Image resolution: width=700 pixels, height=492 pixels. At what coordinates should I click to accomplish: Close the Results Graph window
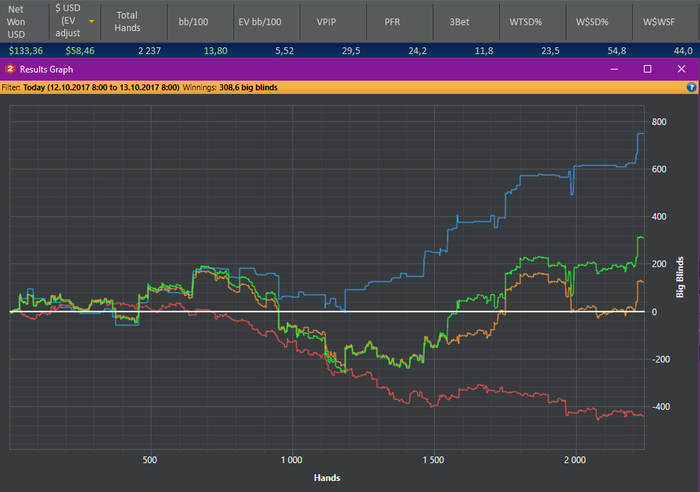point(681,69)
